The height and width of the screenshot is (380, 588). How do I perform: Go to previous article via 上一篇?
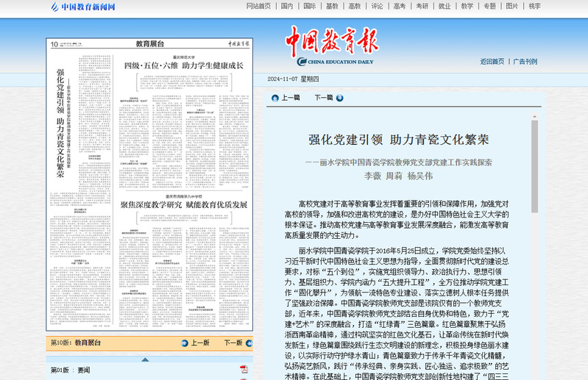(291, 98)
